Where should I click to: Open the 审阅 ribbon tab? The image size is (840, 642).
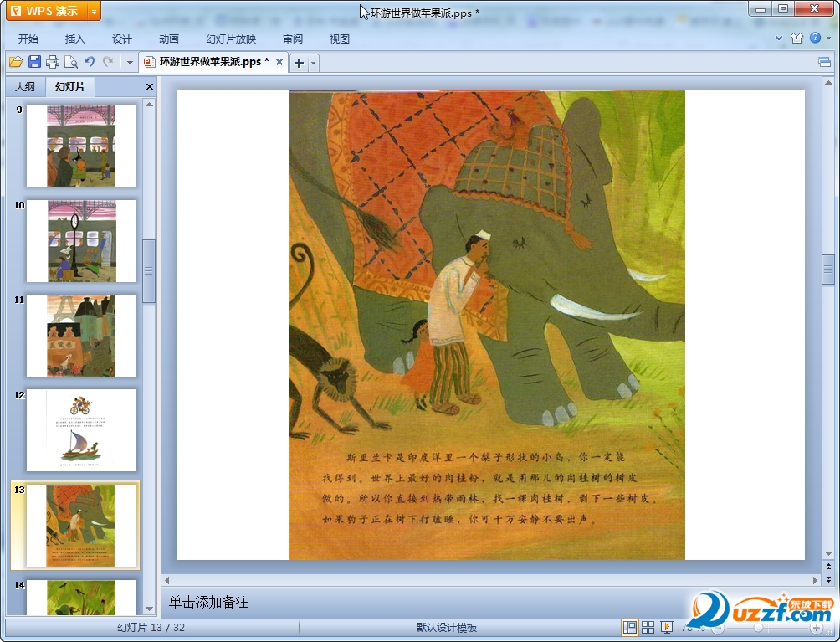pos(293,39)
